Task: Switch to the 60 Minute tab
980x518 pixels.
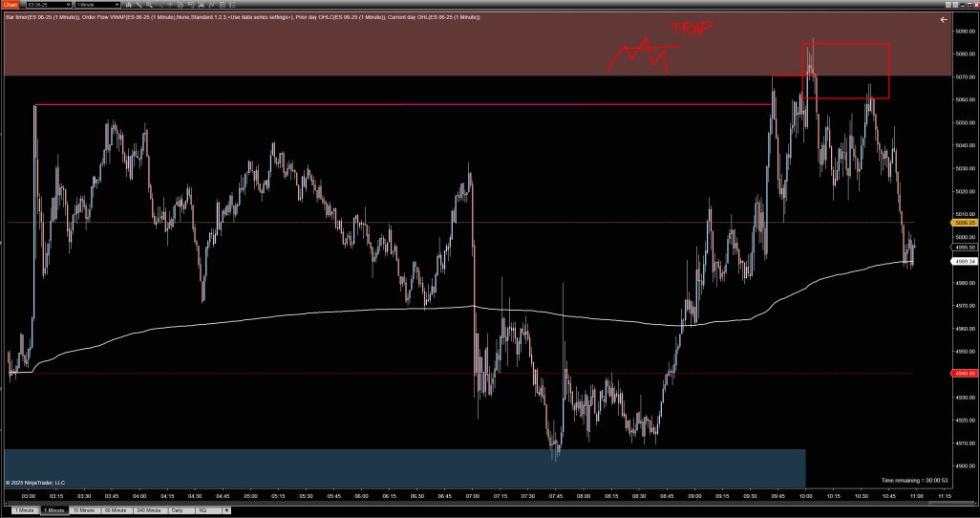Action: pyautogui.click(x=116, y=510)
